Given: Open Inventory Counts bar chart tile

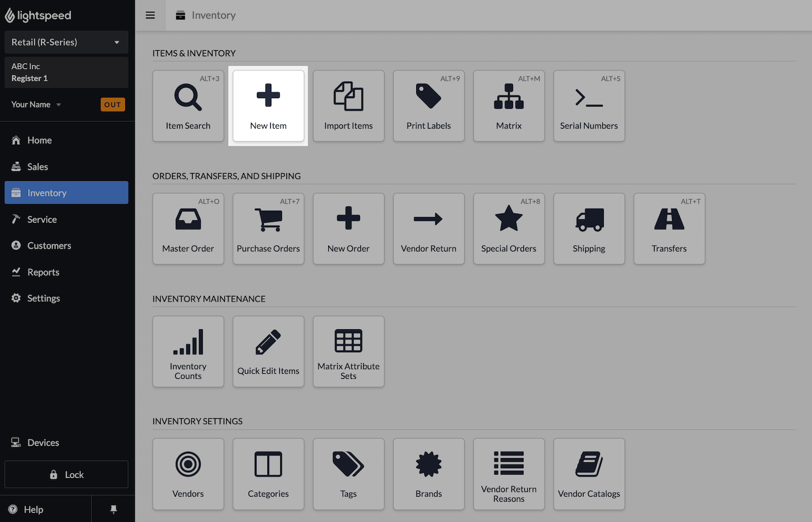Looking at the screenshot, I should point(188,352).
